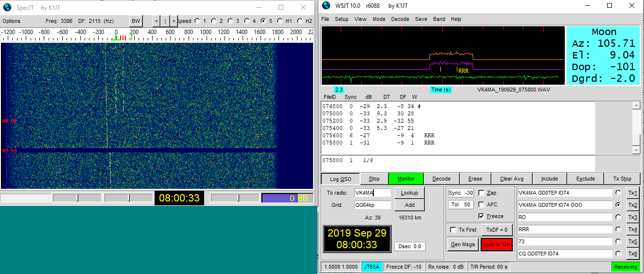
Task: Click the Gen Msgs button
Action: click(x=462, y=244)
